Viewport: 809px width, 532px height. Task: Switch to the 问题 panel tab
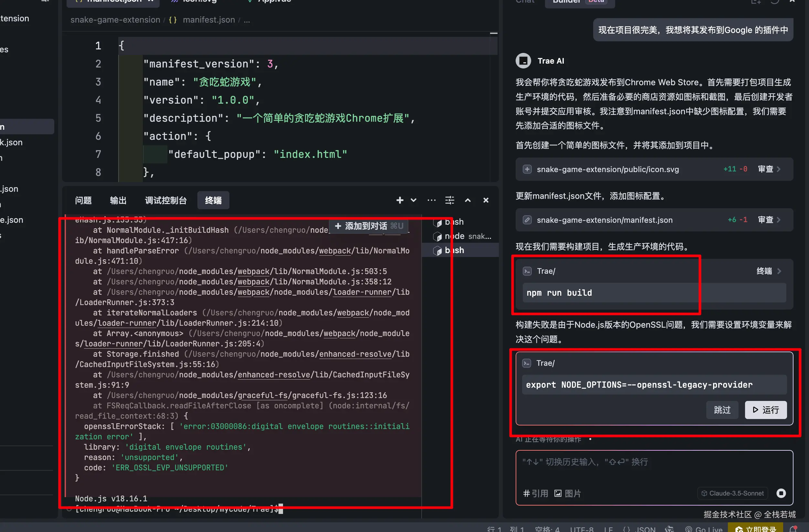pos(83,200)
